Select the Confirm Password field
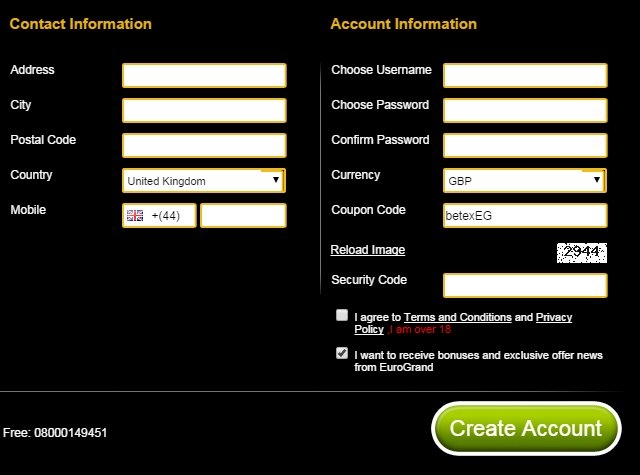The height and width of the screenshot is (475, 640). (x=525, y=145)
